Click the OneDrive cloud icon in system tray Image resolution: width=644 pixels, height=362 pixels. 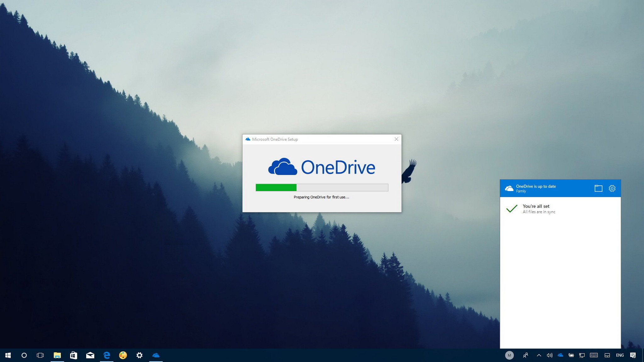coord(560,355)
